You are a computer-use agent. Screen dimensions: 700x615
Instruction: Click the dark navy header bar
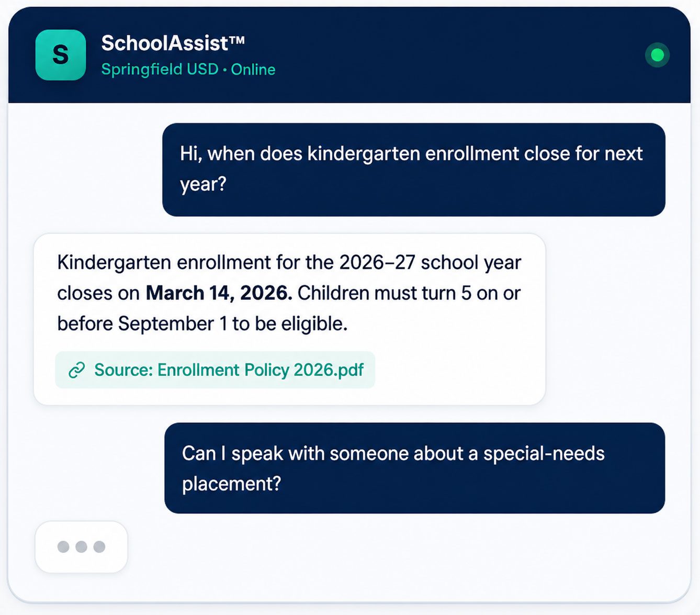pos(349,55)
